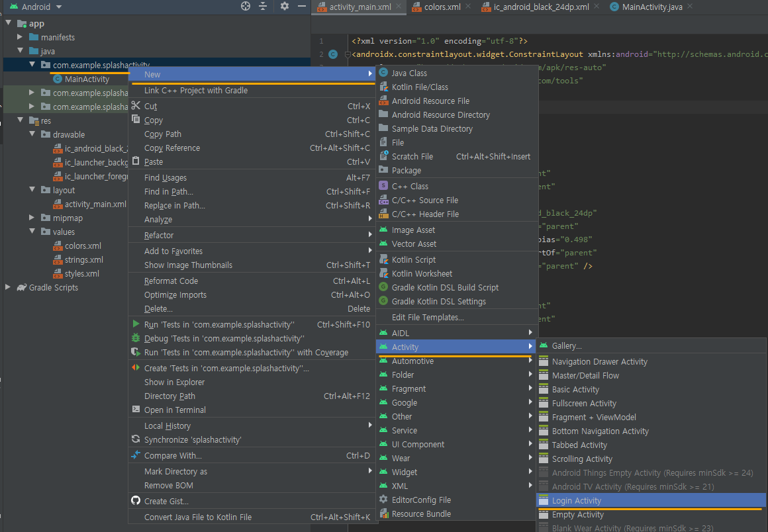This screenshot has height=532, width=768.
Task: Close the MainActivity.java tab
Action: point(690,7)
